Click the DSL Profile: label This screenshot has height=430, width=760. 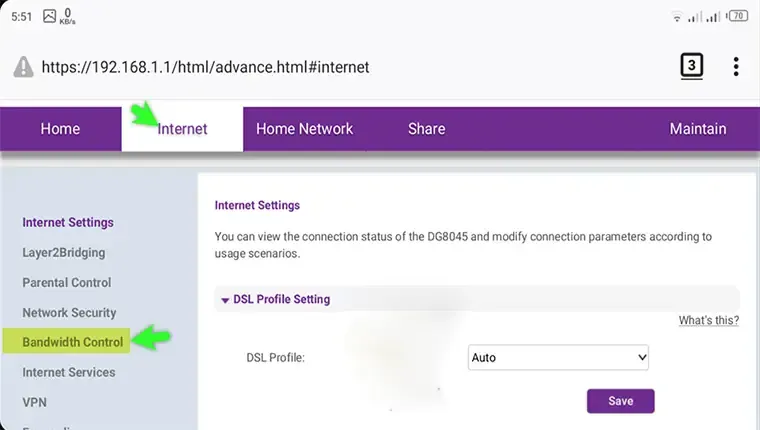(275, 358)
